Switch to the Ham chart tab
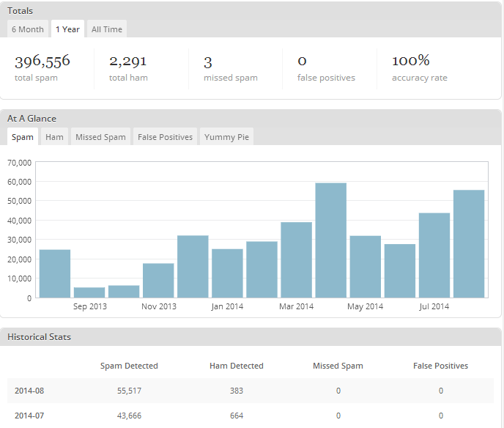The image size is (504, 428). [x=54, y=137]
